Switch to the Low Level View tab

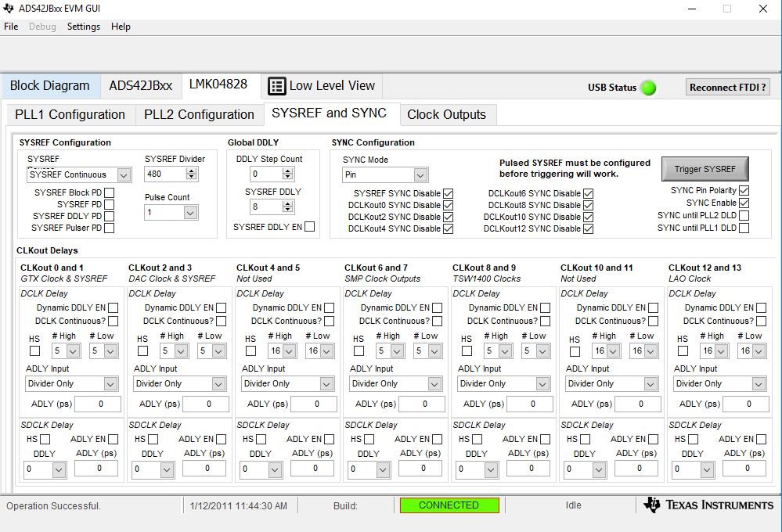pyautogui.click(x=322, y=86)
